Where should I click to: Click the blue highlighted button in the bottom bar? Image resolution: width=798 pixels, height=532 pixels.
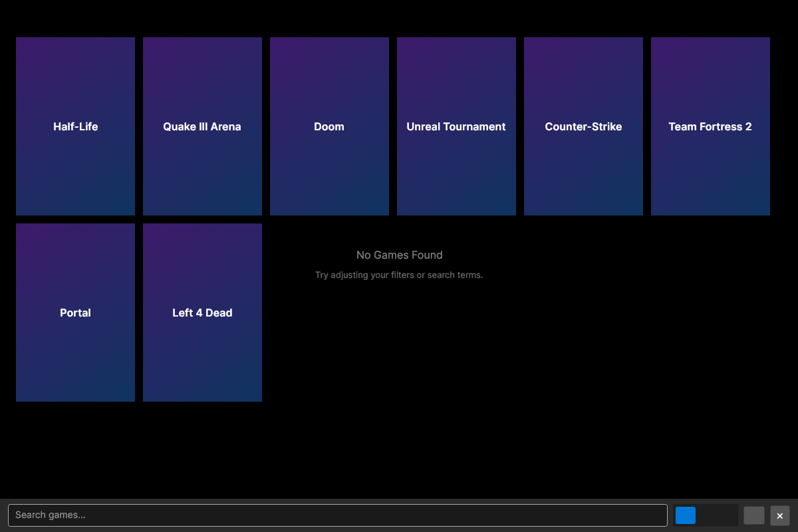[x=686, y=515]
